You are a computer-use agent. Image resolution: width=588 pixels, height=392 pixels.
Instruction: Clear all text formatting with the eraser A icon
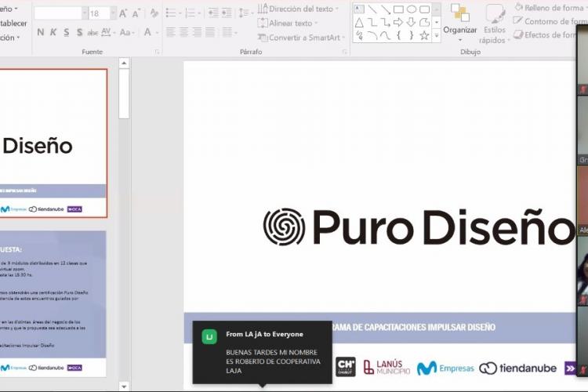pyautogui.click(x=154, y=13)
